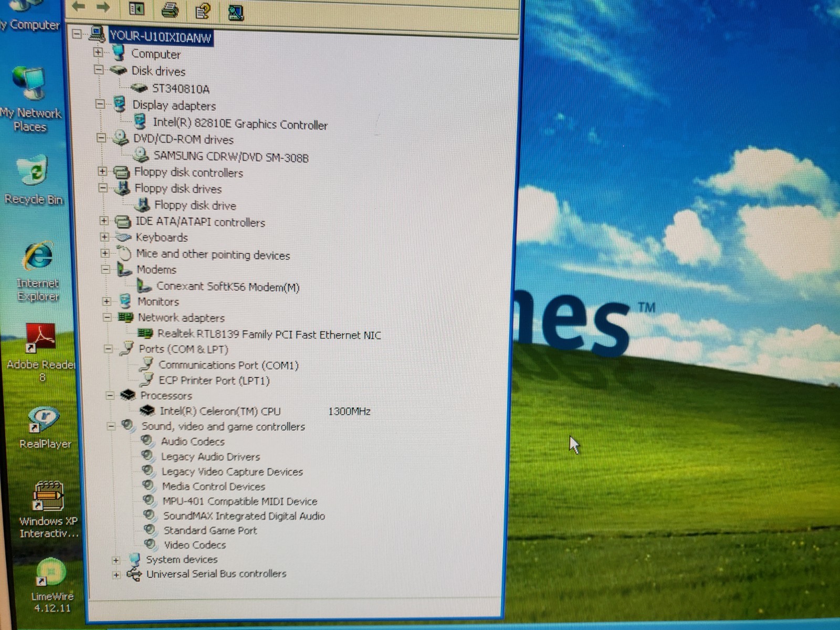Expand the Computer category

[x=98, y=52]
